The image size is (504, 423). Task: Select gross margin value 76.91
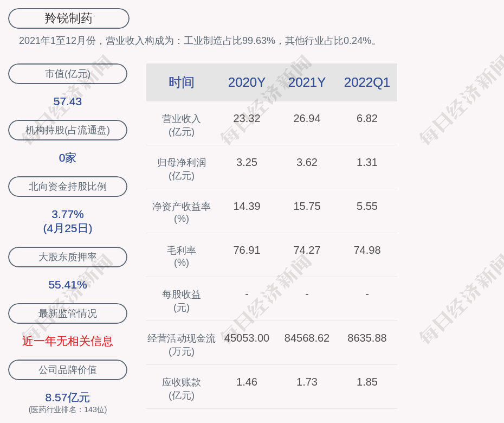[247, 250]
